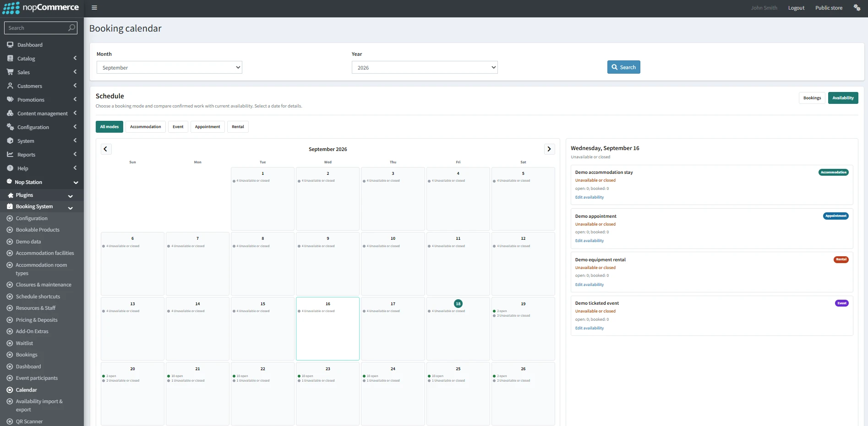
Task: Select the Appointment mode tab
Action: pos(207,127)
